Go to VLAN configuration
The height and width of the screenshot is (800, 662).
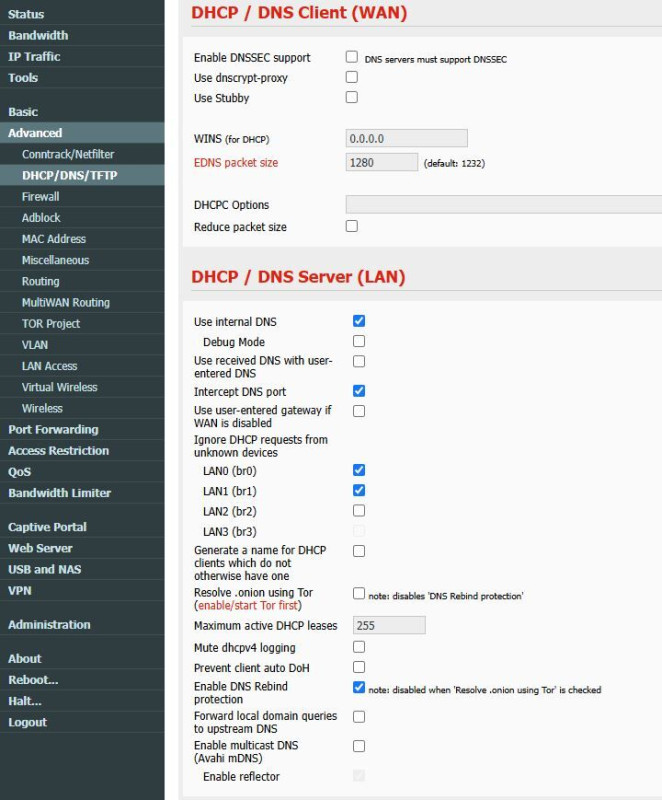click(x=82, y=345)
